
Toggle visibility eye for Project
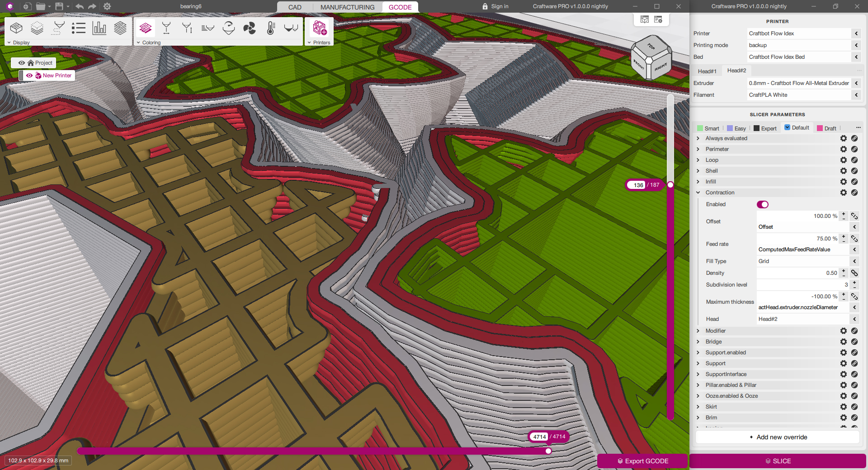(x=21, y=63)
